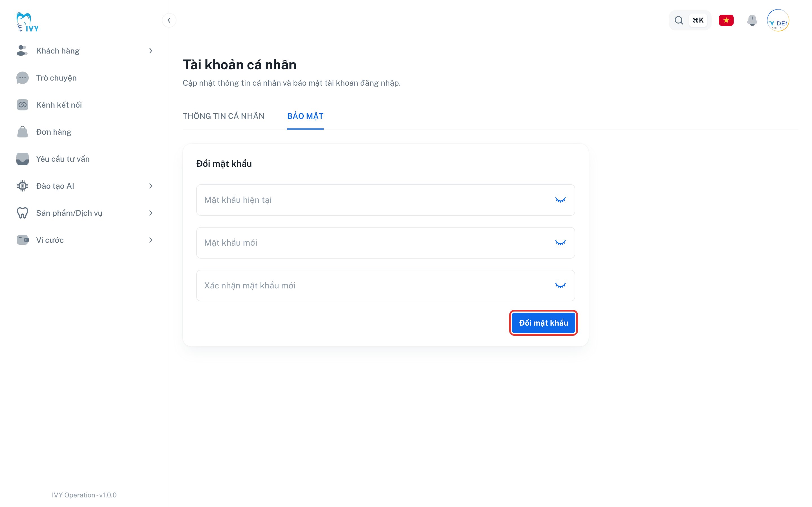Reveal the confirm new password text
This screenshot has height=507, width=812.
tap(560, 286)
